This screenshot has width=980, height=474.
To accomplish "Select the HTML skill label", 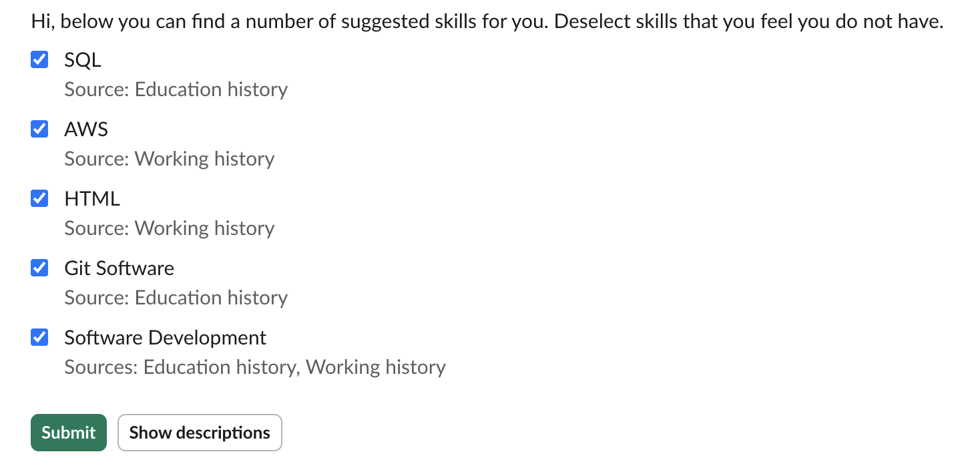I will (91, 198).
